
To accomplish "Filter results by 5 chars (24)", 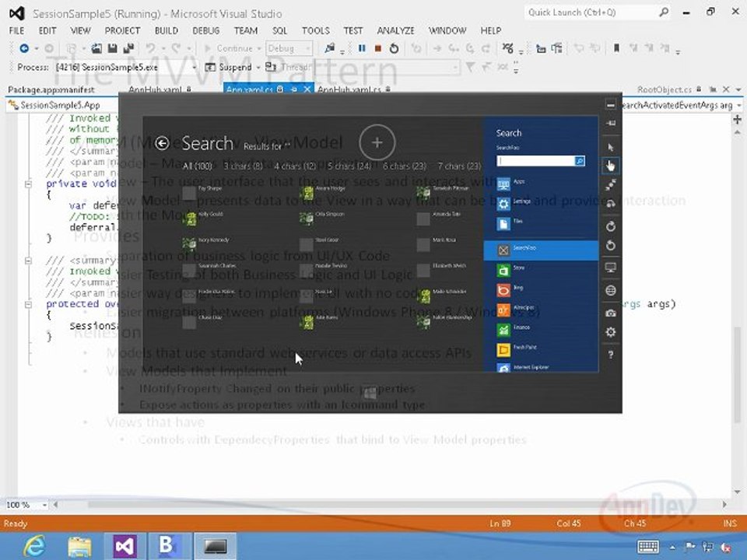I will (x=349, y=166).
